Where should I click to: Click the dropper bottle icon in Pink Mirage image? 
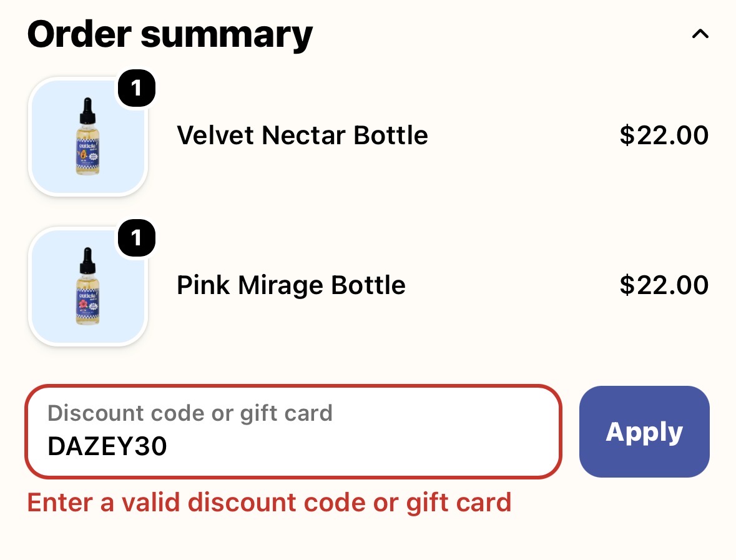tap(88, 286)
